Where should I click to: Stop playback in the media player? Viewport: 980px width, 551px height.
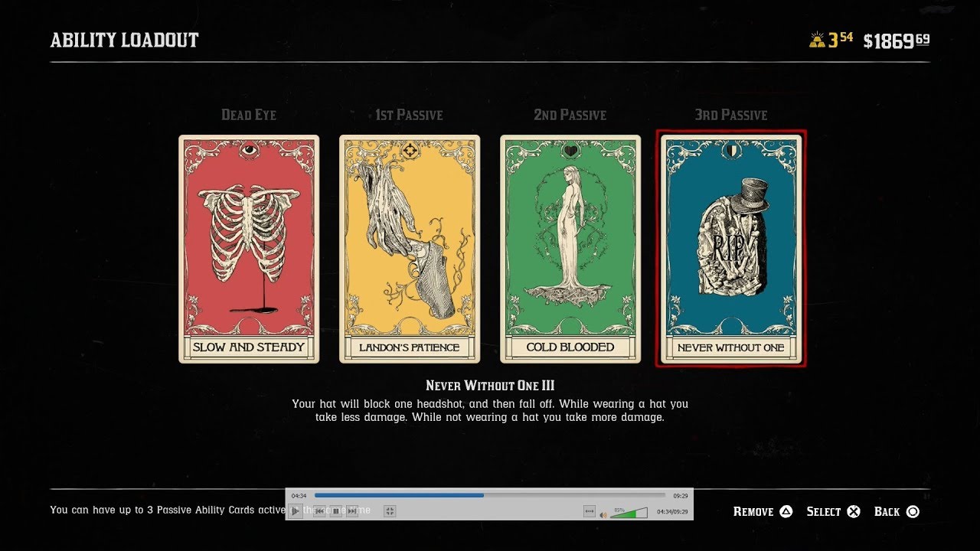(x=335, y=511)
